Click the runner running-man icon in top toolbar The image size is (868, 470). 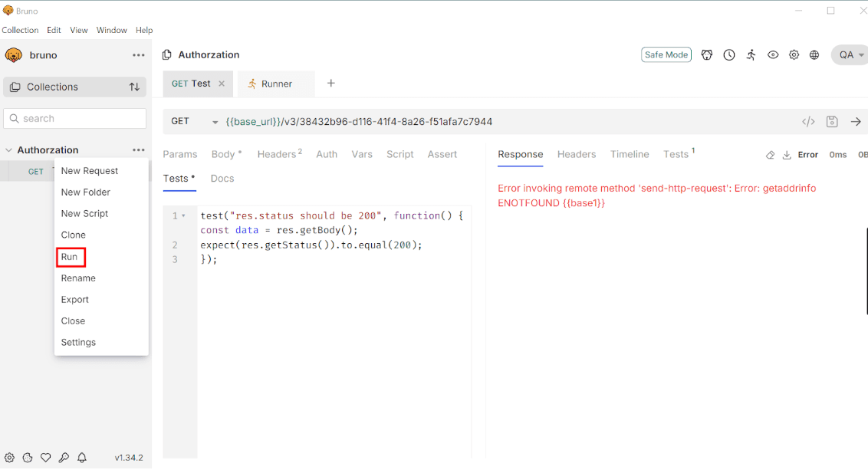point(751,55)
